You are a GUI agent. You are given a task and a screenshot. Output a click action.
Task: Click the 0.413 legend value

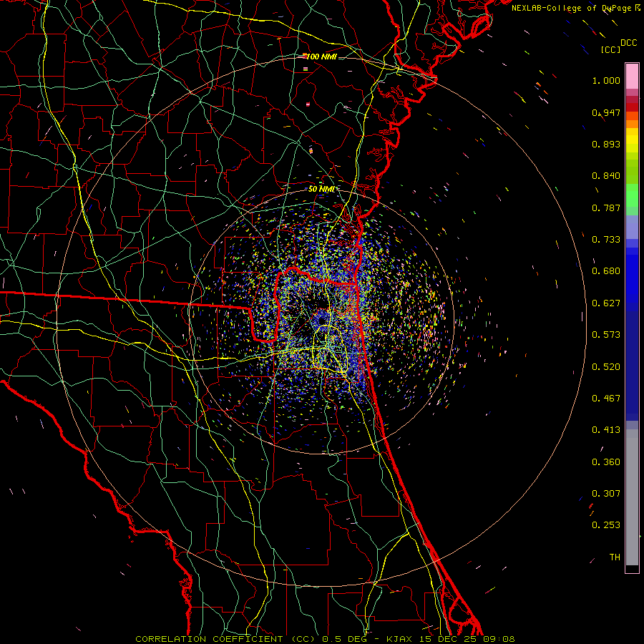coord(606,430)
